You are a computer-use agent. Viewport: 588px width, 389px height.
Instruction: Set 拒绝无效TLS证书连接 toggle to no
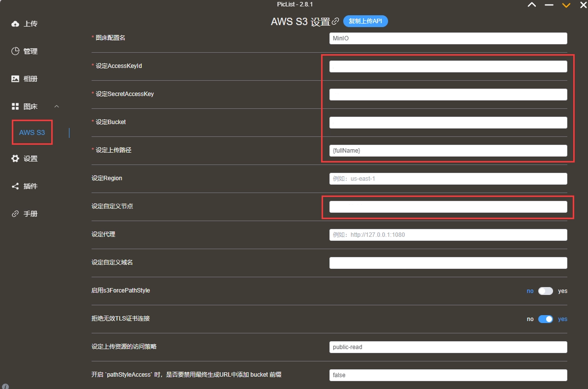pos(546,319)
